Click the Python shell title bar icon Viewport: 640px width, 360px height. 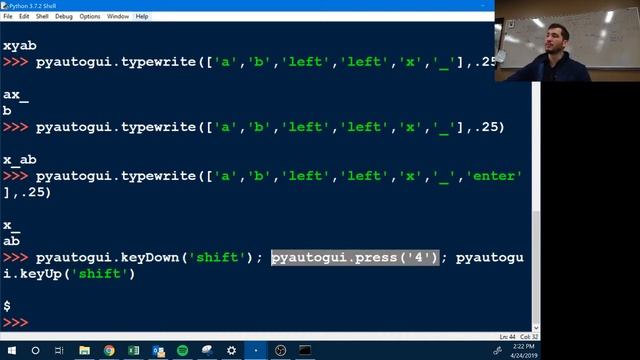[x=4, y=6]
